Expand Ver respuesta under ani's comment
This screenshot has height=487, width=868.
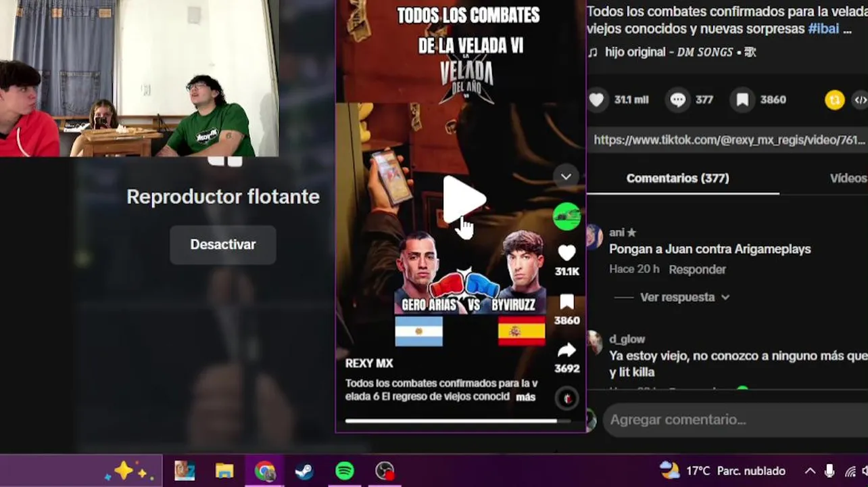point(685,297)
